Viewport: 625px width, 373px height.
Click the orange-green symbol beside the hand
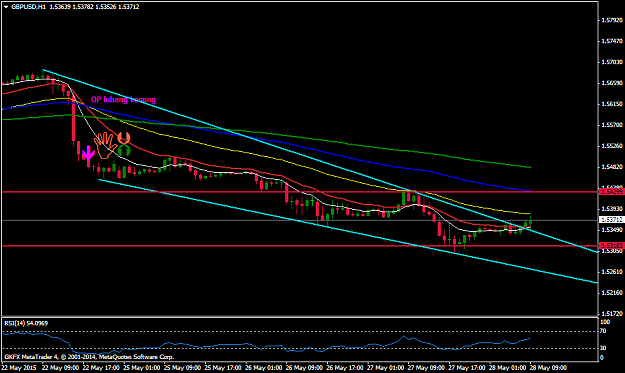tap(124, 144)
